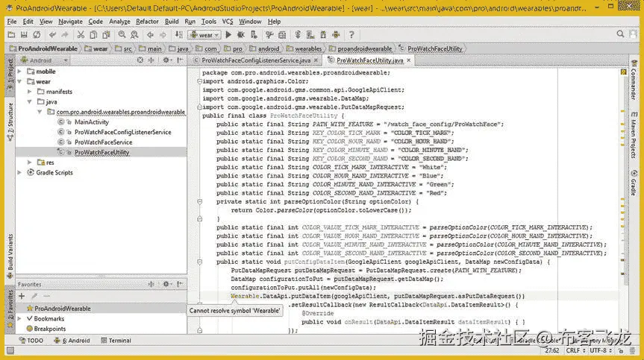644x360 pixels.
Task: Toggle the Maven Projects side tab
Action: coord(634,136)
